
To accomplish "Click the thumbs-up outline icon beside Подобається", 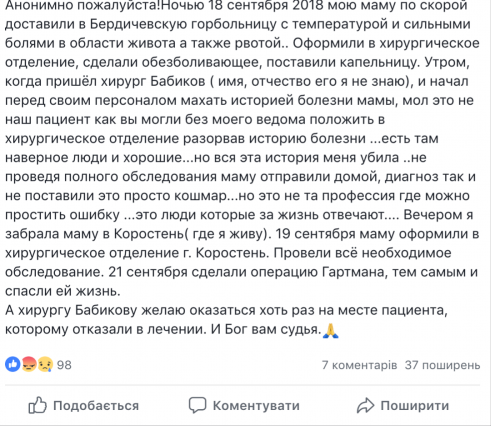I will point(37,405).
